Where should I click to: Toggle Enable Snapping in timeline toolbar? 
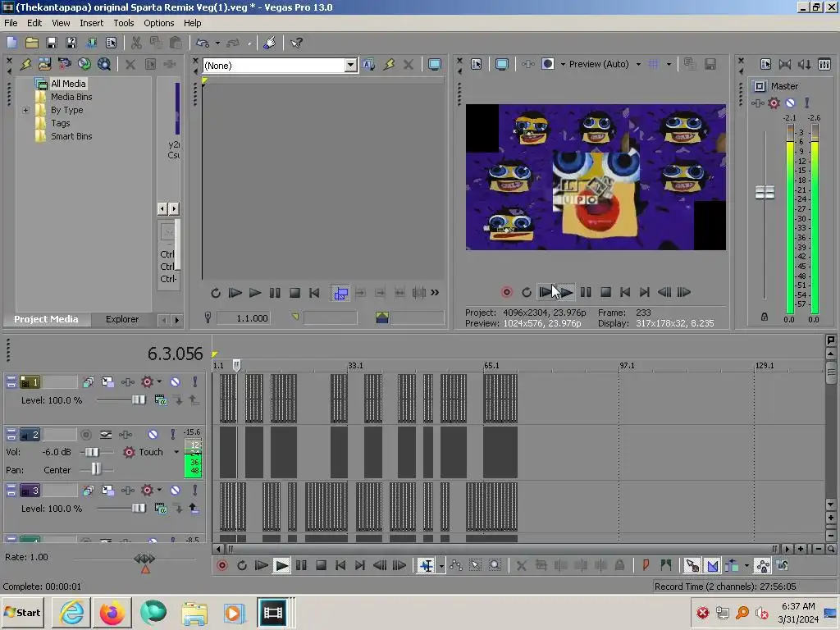pyautogui.click(x=692, y=566)
